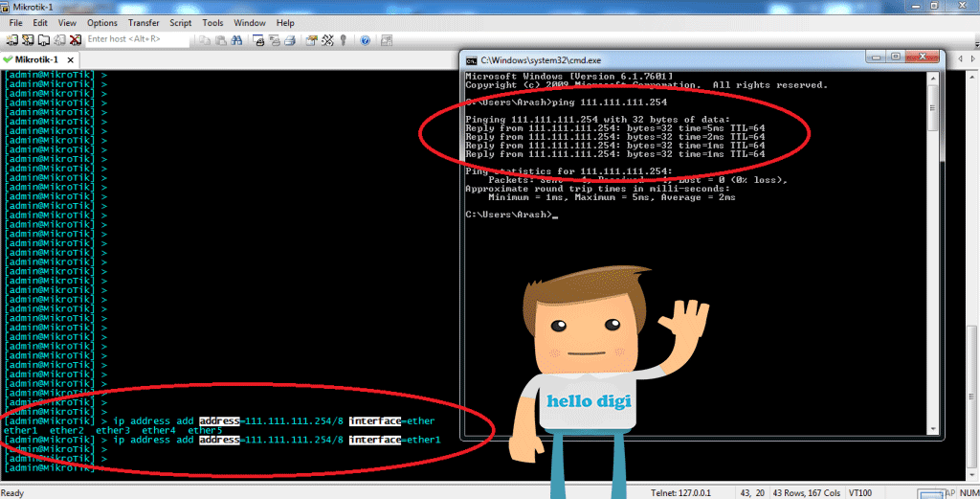
Task: Open the Options menu
Action: 101,23
